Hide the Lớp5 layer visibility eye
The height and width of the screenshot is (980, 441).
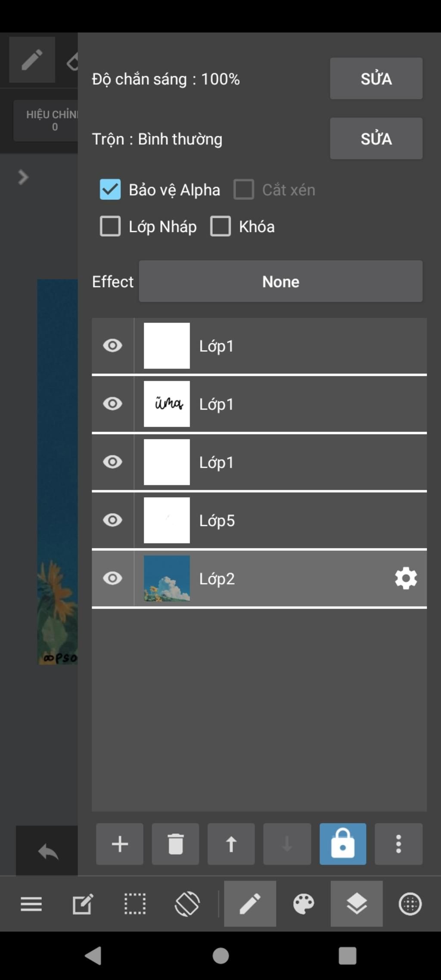click(x=112, y=520)
